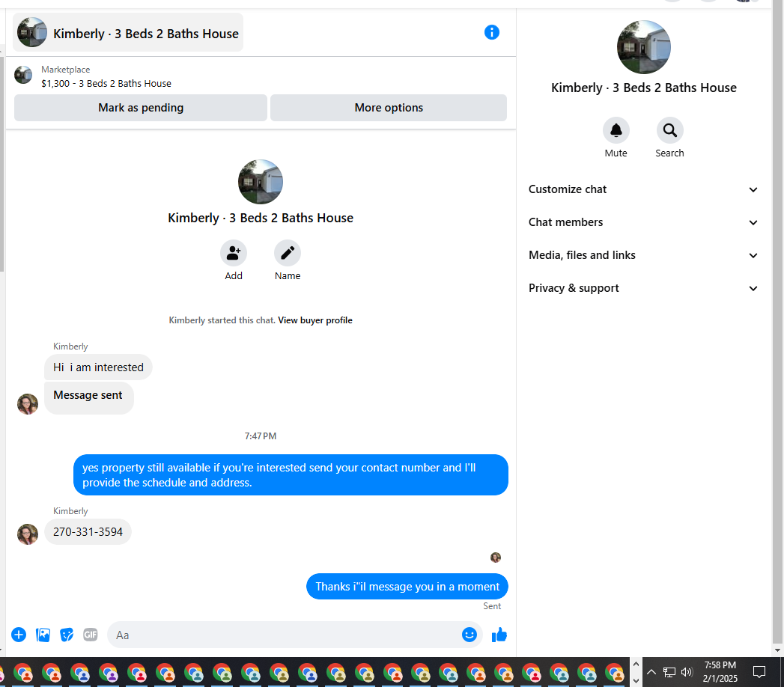Open more actions via the blue plus icon

(19, 635)
